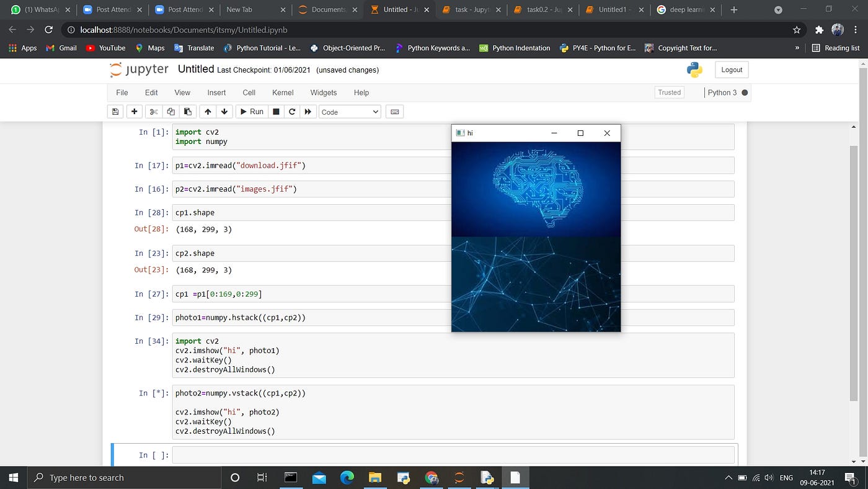
Task: Move selected cell down with arrow
Action: coord(224,112)
